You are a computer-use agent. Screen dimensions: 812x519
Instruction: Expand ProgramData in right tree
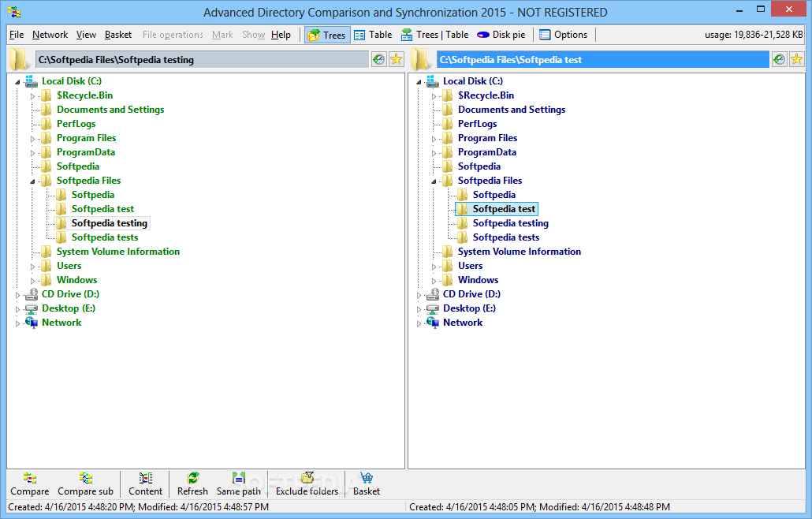click(x=434, y=153)
